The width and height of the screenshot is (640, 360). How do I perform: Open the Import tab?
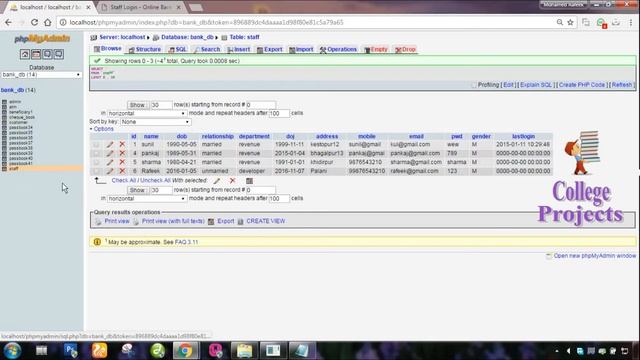pyautogui.click(x=301, y=49)
